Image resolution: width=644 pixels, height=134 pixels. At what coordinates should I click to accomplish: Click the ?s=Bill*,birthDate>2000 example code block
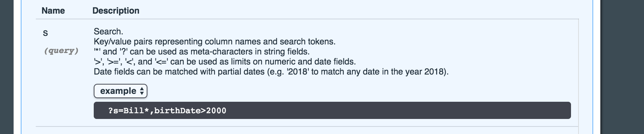(332, 110)
